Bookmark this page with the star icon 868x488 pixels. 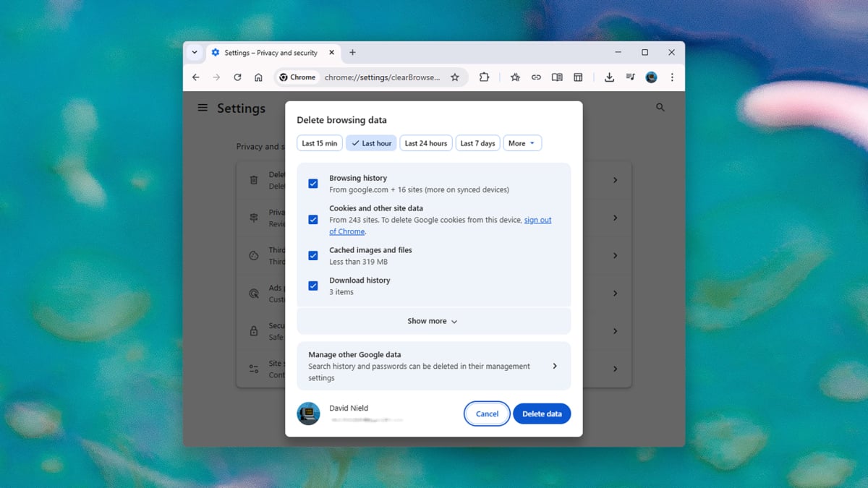point(455,77)
